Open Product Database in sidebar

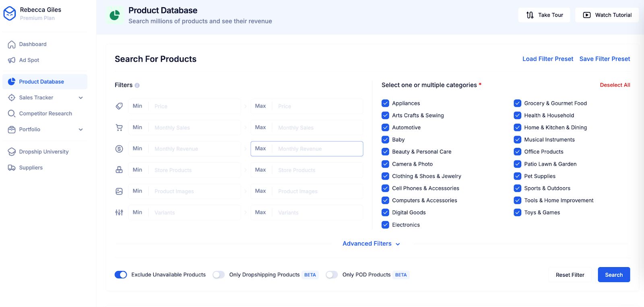41,82
